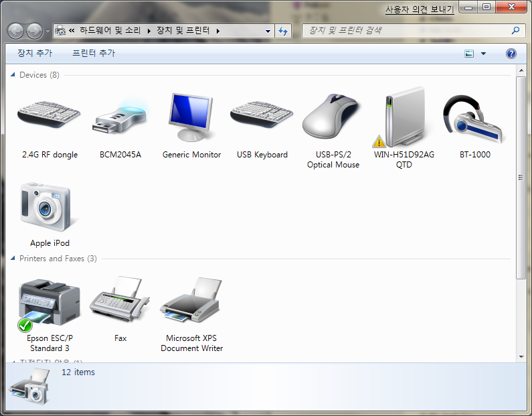Open the view options dropdown arrow
Screen dimensions: 532x416
pyautogui.click(x=483, y=54)
